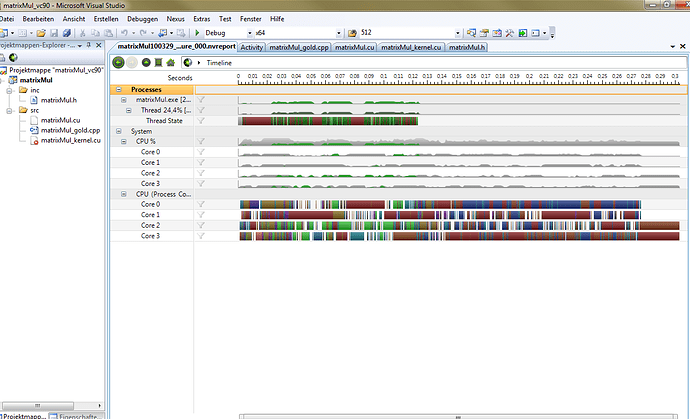Open the 512 find combo box dropdown
This screenshot has height=419, width=690.
(457, 33)
